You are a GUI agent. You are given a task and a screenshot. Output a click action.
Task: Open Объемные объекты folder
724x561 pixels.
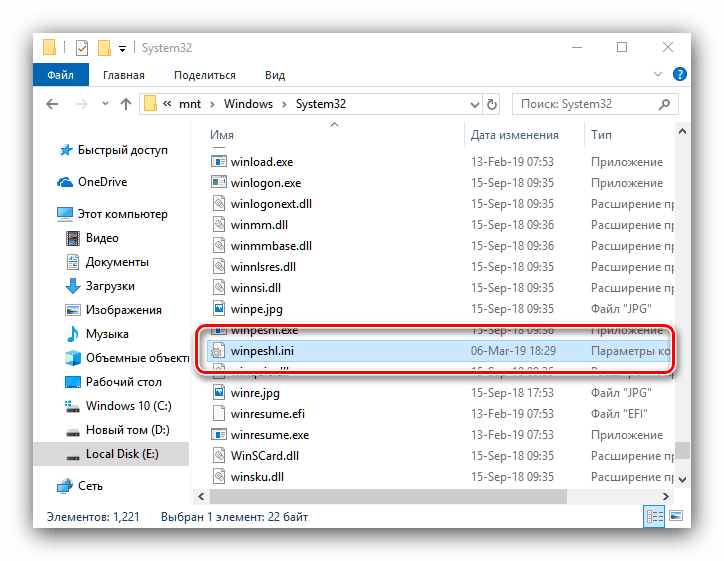[127, 358]
